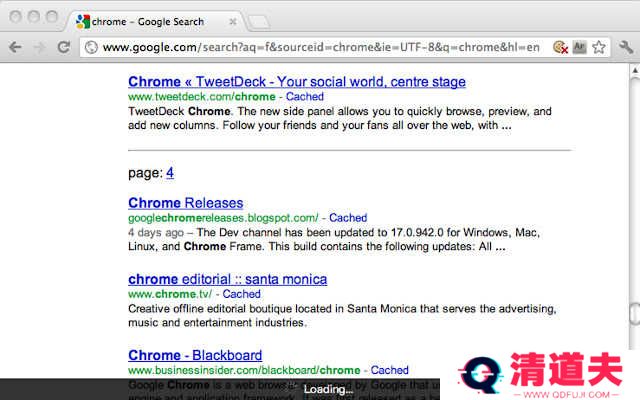Reload the current page
This screenshot has height=400, width=640.
tap(63, 47)
